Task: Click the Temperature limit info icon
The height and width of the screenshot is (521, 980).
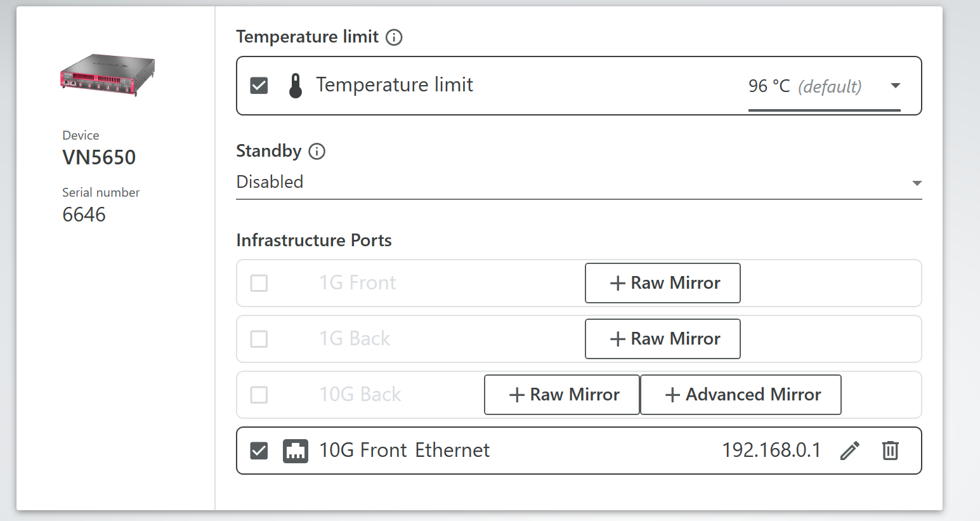Action: pos(394,37)
